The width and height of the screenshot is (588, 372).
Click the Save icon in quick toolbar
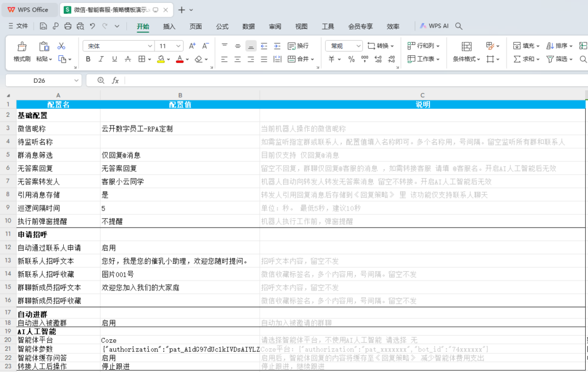[43, 26]
